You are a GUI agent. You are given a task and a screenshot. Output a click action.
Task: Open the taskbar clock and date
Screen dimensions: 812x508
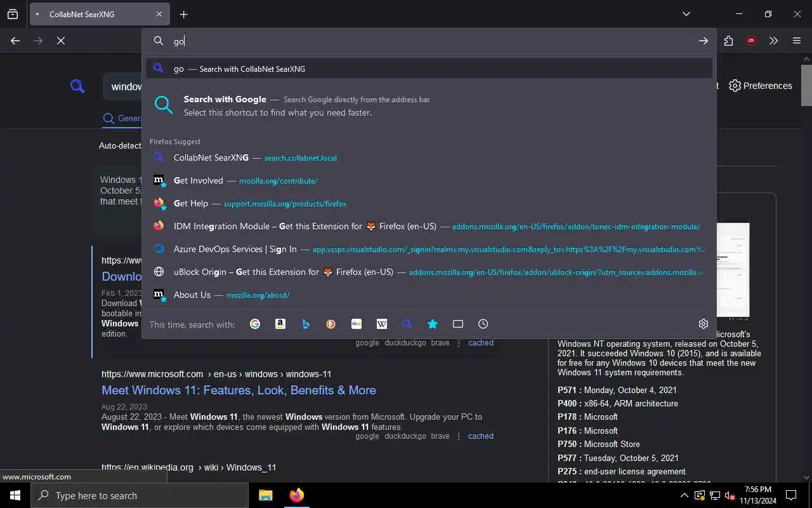pyautogui.click(x=757, y=495)
